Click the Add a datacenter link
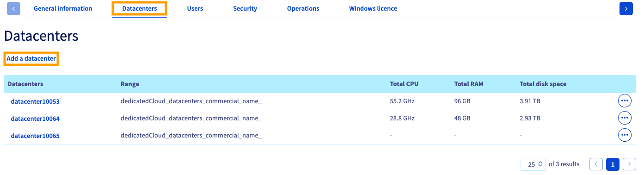The image size is (644, 175). pyautogui.click(x=31, y=59)
